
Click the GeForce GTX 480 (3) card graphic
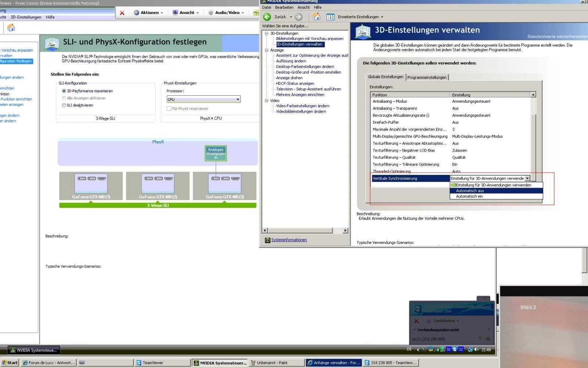225,184
